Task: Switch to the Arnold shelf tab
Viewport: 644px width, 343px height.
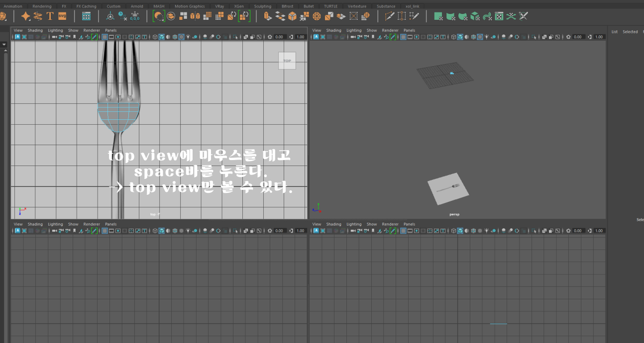Action: point(137,6)
